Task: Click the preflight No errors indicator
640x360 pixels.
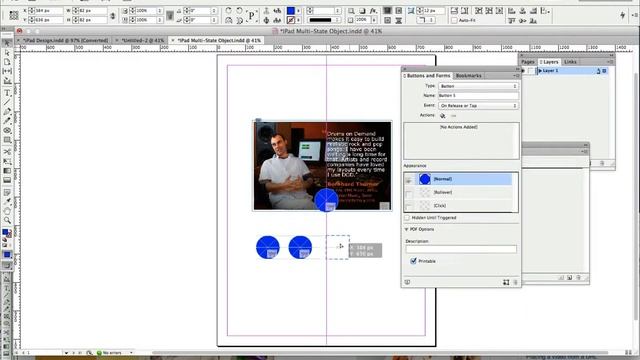Action: click(x=111, y=353)
